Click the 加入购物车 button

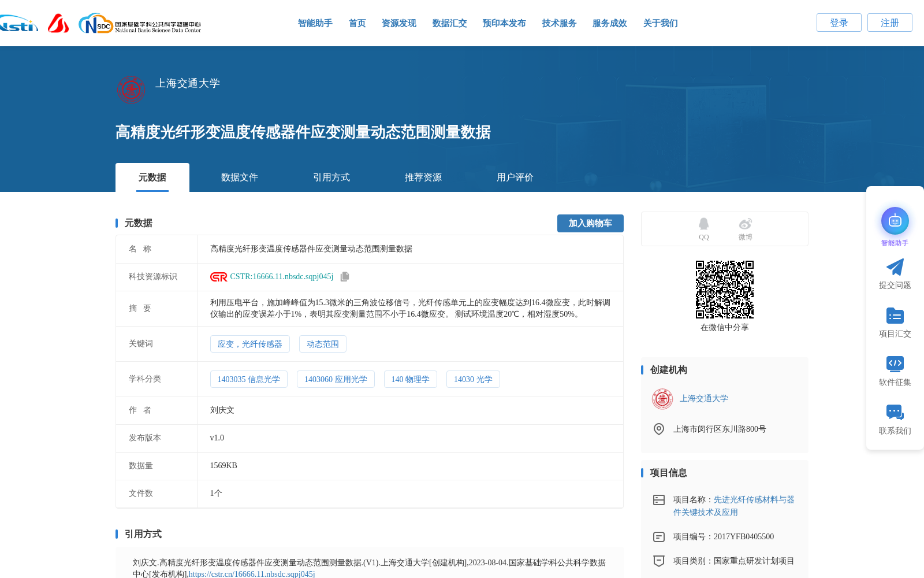590,223
